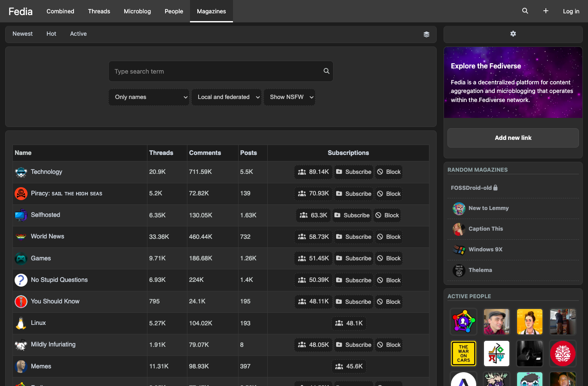This screenshot has height=386, width=588.
Task: Sort magazines by Active
Action: [x=78, y=34]
